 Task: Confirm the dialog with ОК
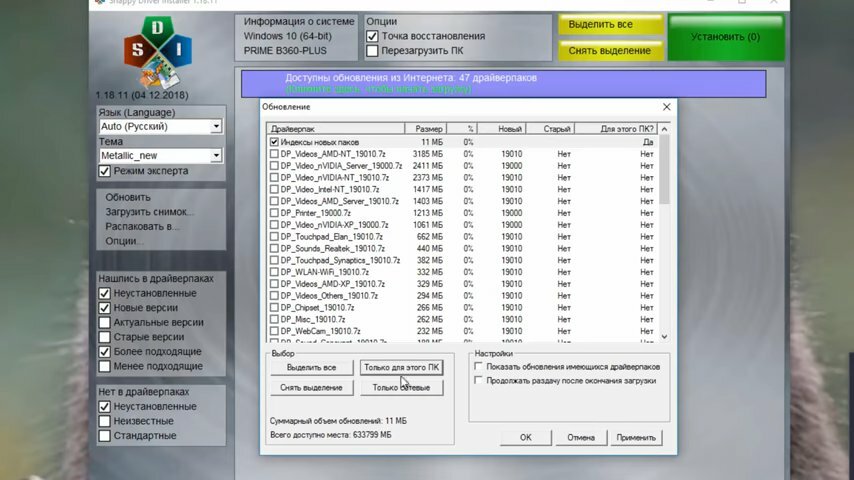pos(526,438)
